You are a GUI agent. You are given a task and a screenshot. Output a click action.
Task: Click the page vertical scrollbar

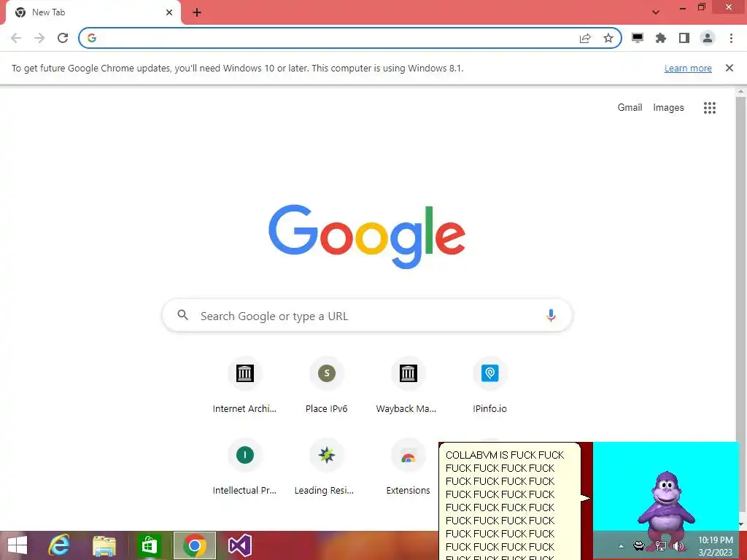(740, 305)
